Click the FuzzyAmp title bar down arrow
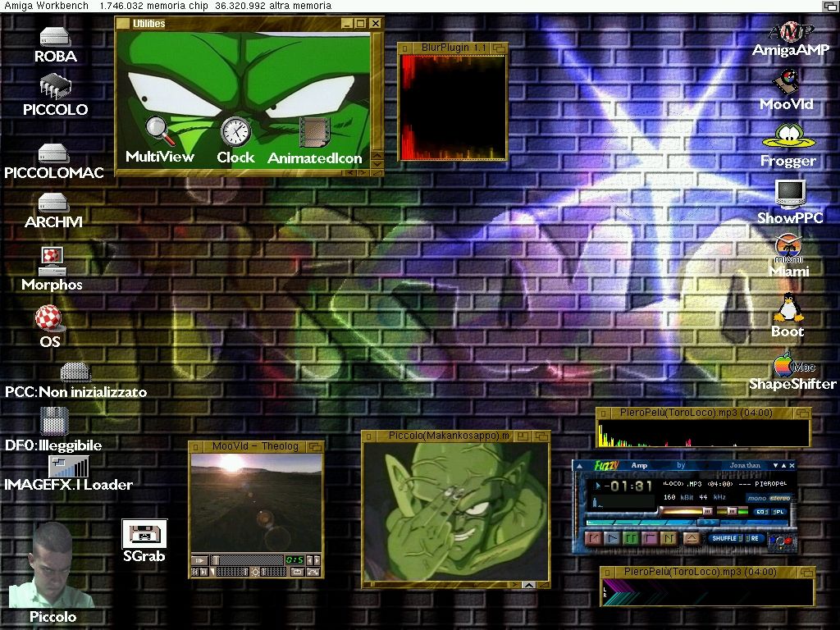Viewport: 840px width, 630px height. pyautogui.click(x=775, y=466)
